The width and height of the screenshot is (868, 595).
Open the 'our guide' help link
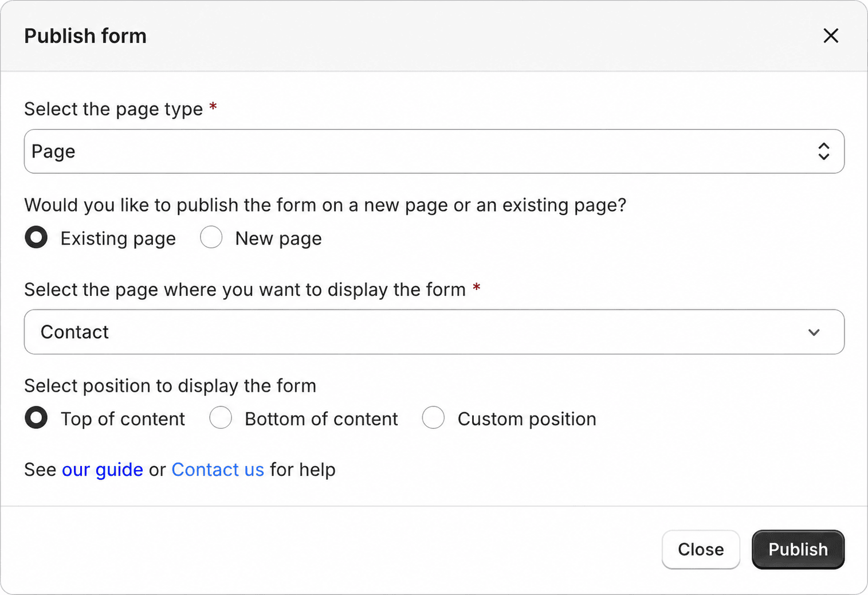coord(103,469)
